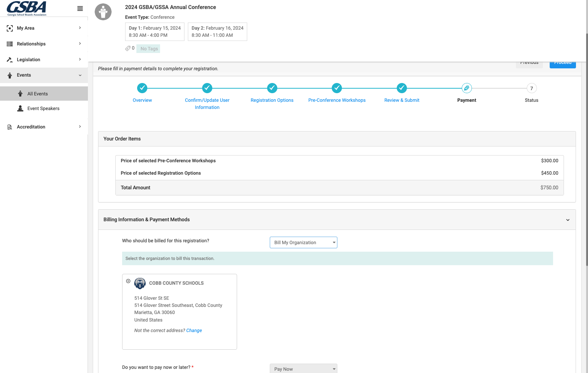Click the tag count icon
Viewport: 588px width, 373px height.
coord(128,48)
